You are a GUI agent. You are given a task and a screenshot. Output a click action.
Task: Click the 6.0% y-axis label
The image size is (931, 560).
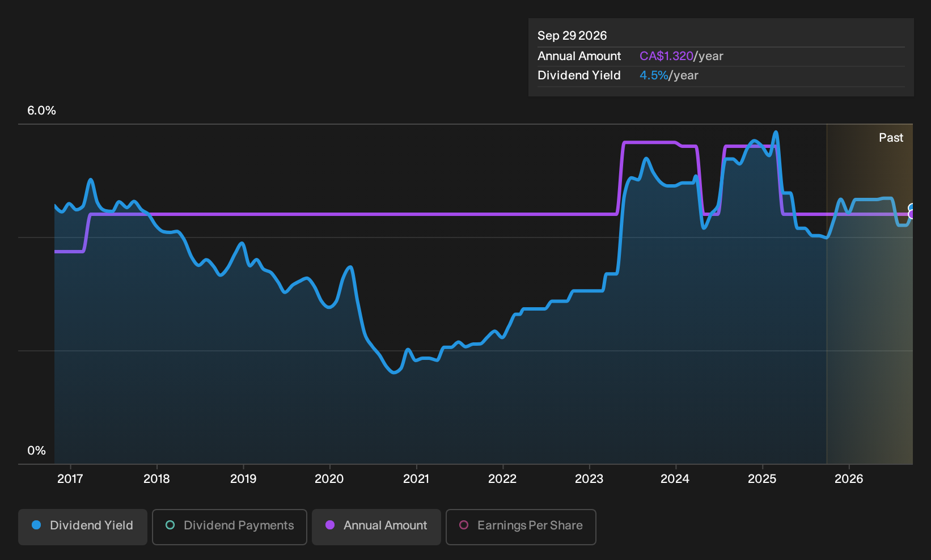coord(41,111)
